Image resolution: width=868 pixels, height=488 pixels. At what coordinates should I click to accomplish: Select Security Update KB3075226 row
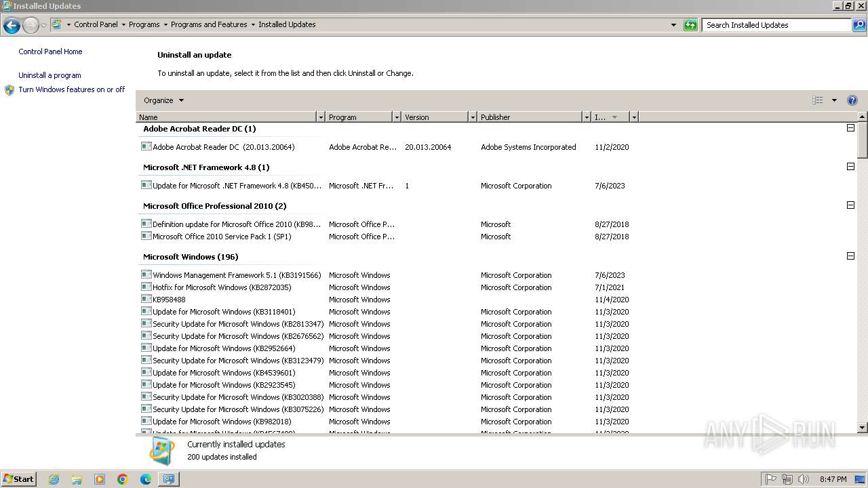click(x=387, y=409)
